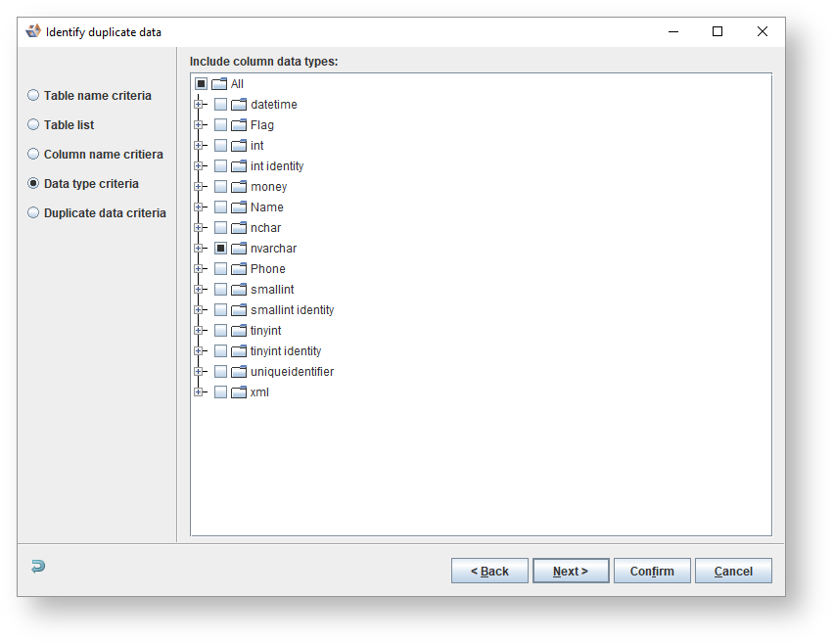Click the nchar folder icon
The height and width of the screenshot is (644, 833).
(239, 227)
